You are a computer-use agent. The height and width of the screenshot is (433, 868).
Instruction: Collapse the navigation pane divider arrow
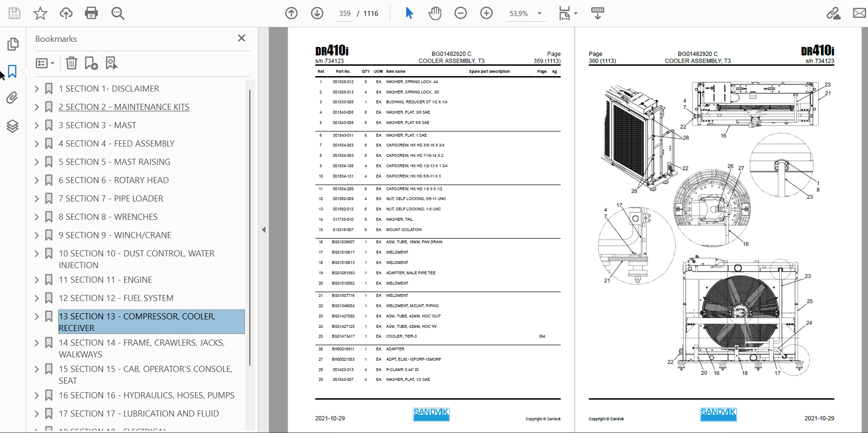[264, 230]
